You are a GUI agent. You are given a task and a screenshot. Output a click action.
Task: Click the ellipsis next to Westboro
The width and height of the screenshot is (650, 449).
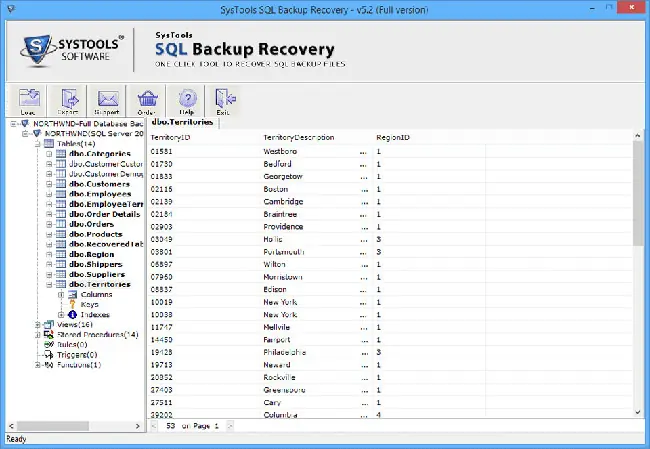363,152
